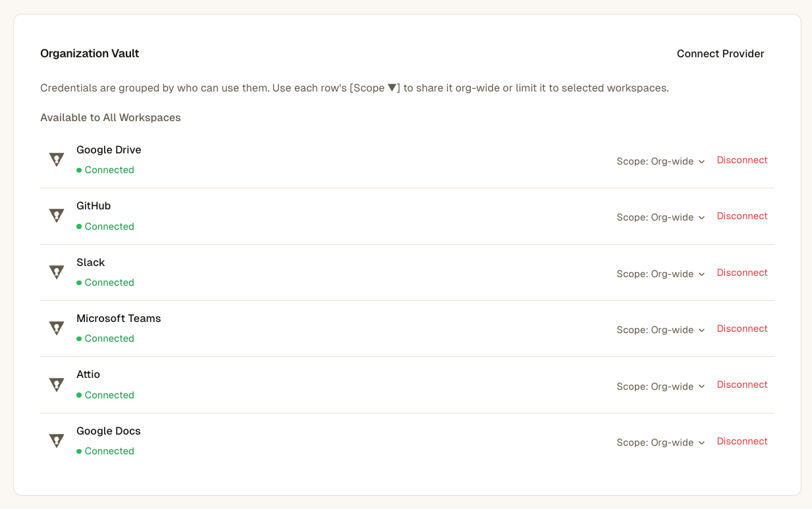Image resolution: width=812 pixels, height=509 pixels.
Task: Click Connected status under Microsoft Teams
Action: (105, 338)
